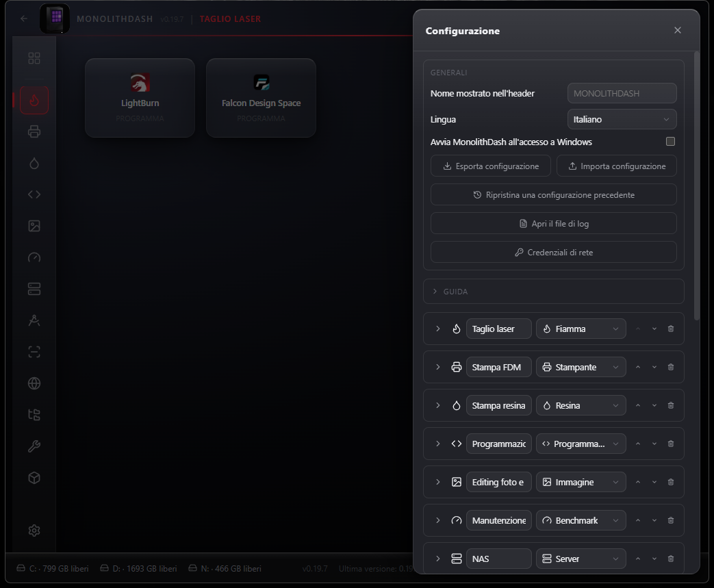Click the Manutenzione name field
Viewport: 714px width, 588px height.
498,521
